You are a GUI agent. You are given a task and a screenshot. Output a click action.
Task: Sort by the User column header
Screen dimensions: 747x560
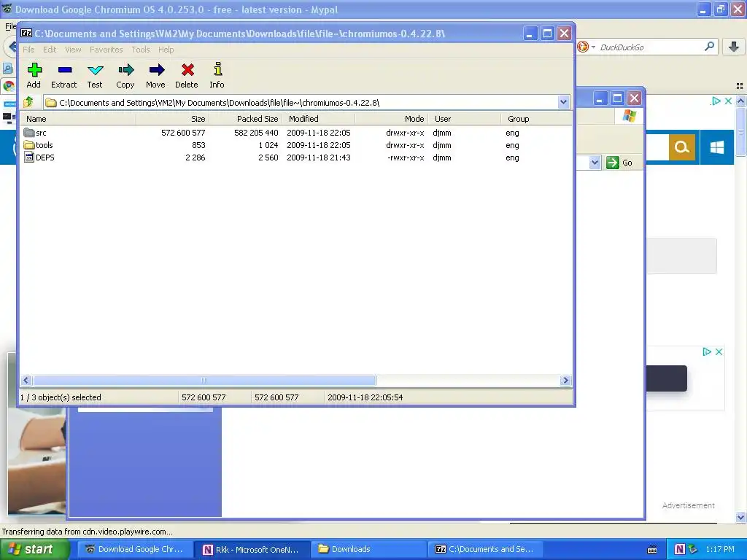(x=464, y=119)
